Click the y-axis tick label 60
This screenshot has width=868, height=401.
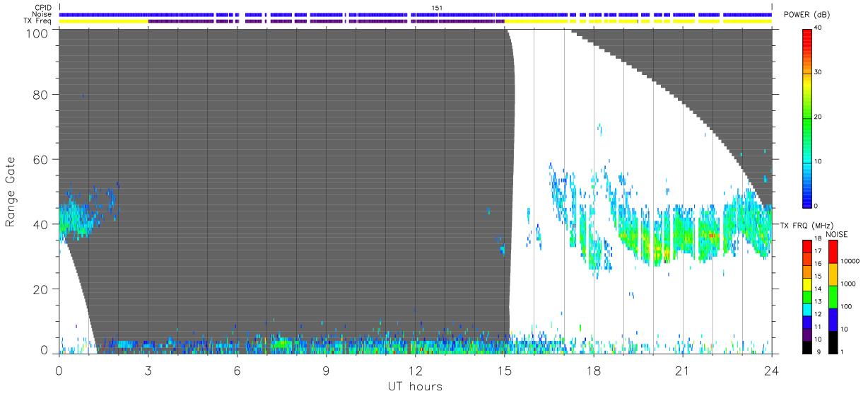[x=42, y=160]
